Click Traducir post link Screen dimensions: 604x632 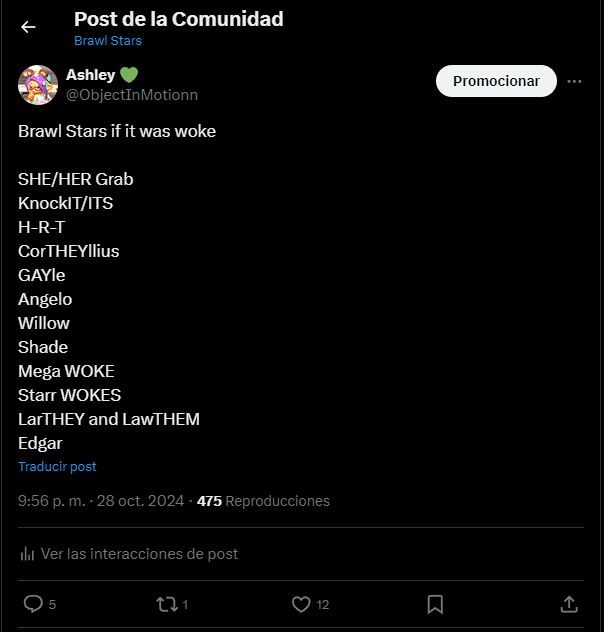coord(57,467)
